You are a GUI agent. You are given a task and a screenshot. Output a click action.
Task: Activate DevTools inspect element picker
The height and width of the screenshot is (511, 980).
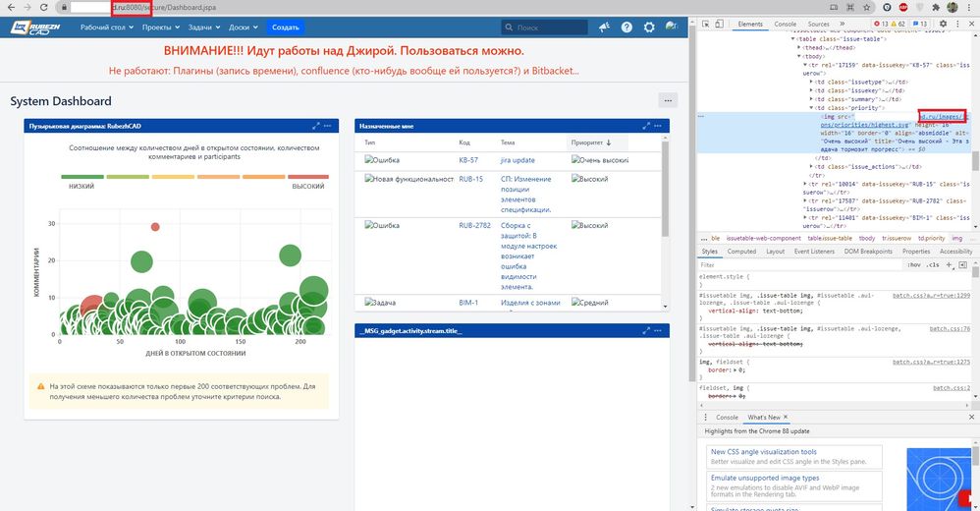click(706, 24)
